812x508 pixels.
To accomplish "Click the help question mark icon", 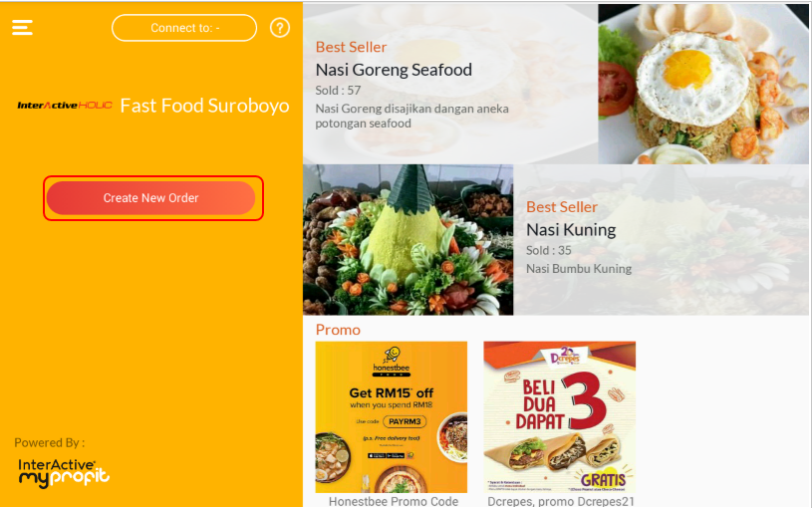I will coord(280,28).
